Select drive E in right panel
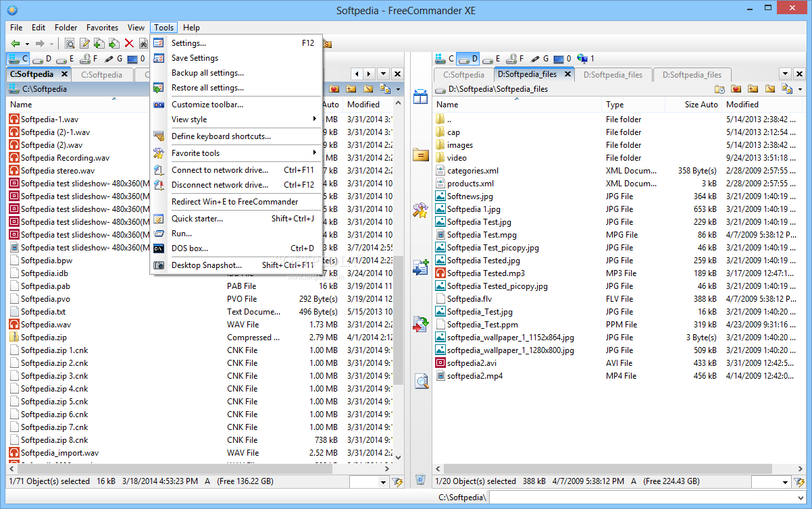The image size is (812, 509). click(492, 59)
